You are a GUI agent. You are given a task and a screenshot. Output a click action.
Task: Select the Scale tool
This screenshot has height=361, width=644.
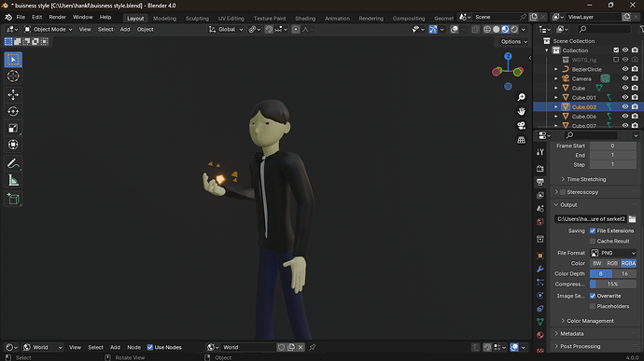(13, 128)
